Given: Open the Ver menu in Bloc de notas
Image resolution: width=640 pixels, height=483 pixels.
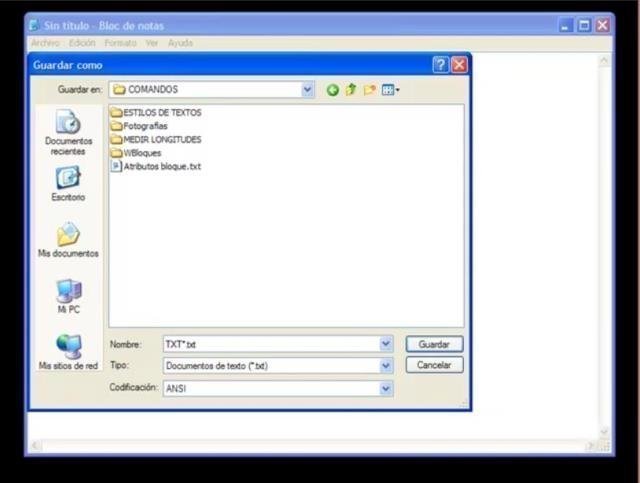Looking at the screenshot, I should pyautogui.click(x=152, y=43).
